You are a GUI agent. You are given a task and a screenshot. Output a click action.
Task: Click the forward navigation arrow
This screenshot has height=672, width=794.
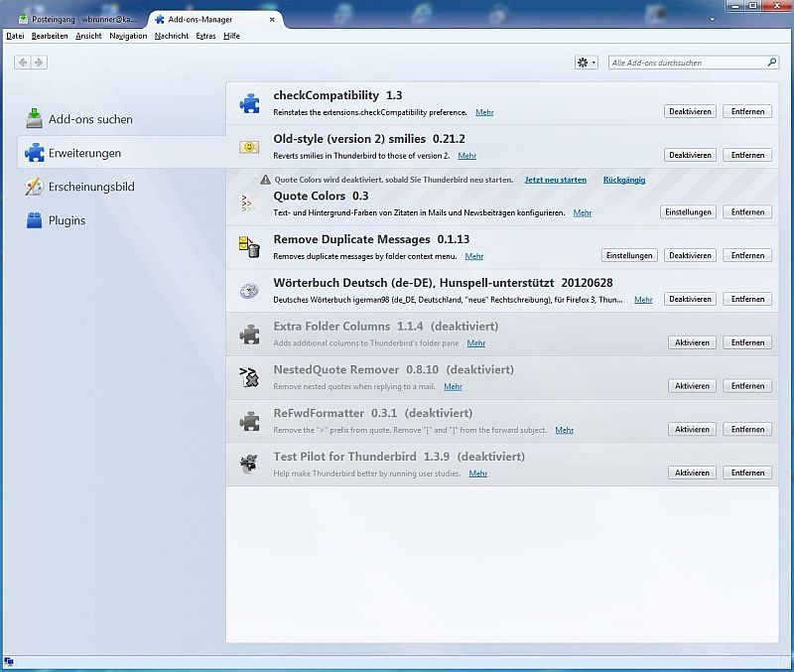(x=39, y=63)
